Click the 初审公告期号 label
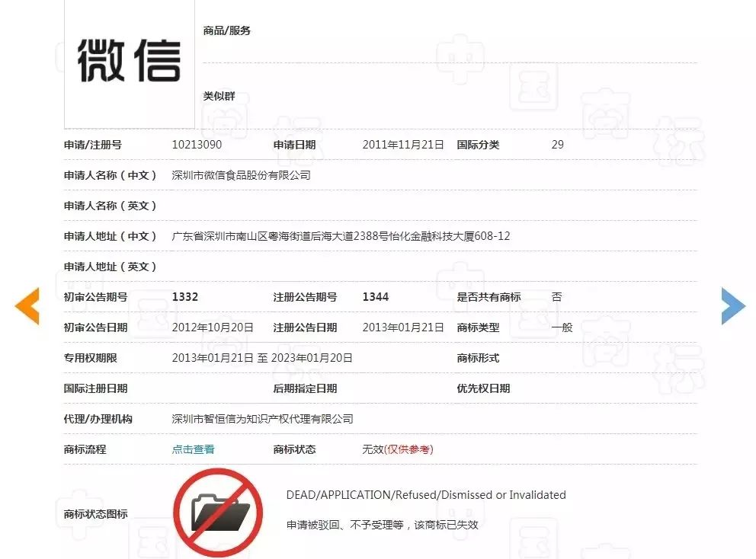This screenshot has height=559, width=756. 95,297
